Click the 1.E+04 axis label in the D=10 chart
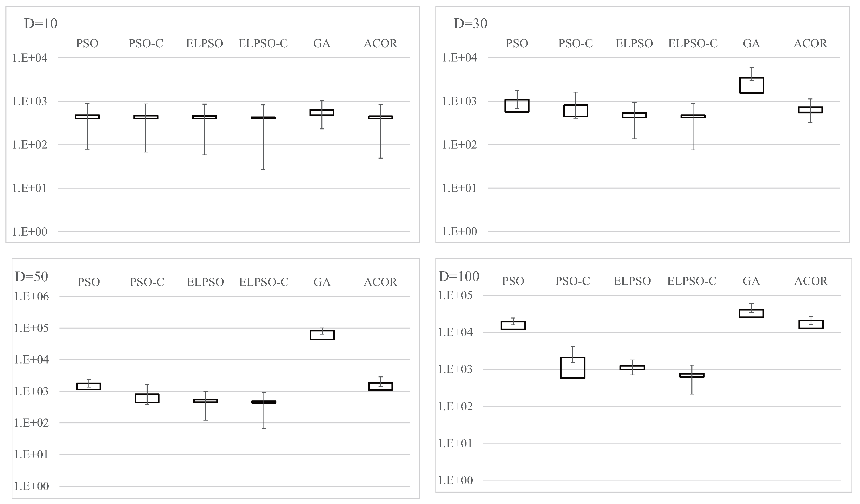Screen dimensions: 860x504 (30, 58)
